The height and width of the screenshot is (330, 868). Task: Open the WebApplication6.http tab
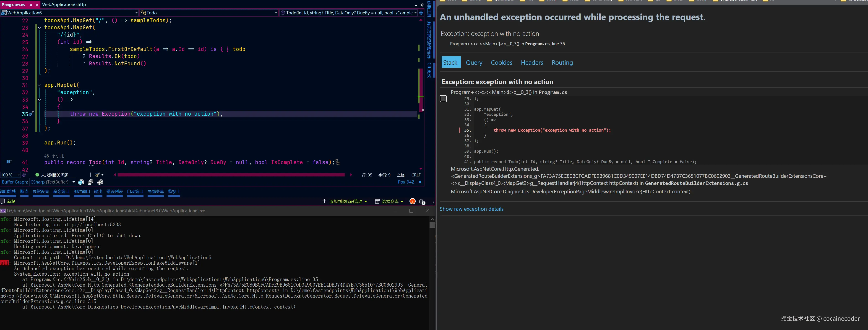64,5
